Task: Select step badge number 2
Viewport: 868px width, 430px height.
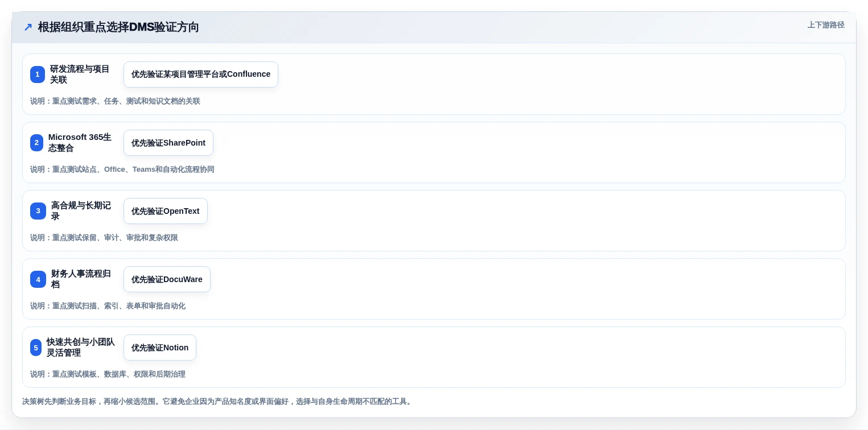Action: [x=36, y=143]
